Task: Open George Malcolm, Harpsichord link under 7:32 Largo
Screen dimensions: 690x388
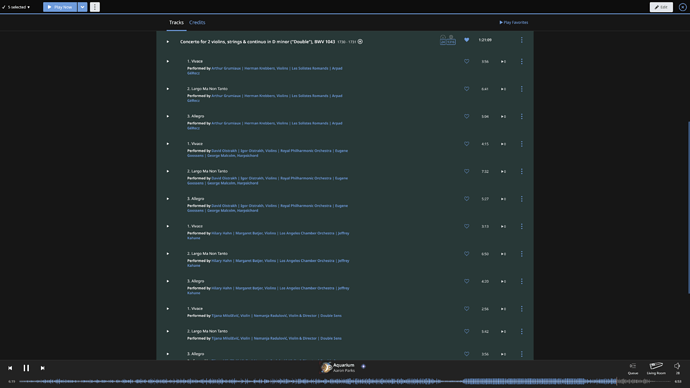Action: pyautogui.click(x=233, y=183)
